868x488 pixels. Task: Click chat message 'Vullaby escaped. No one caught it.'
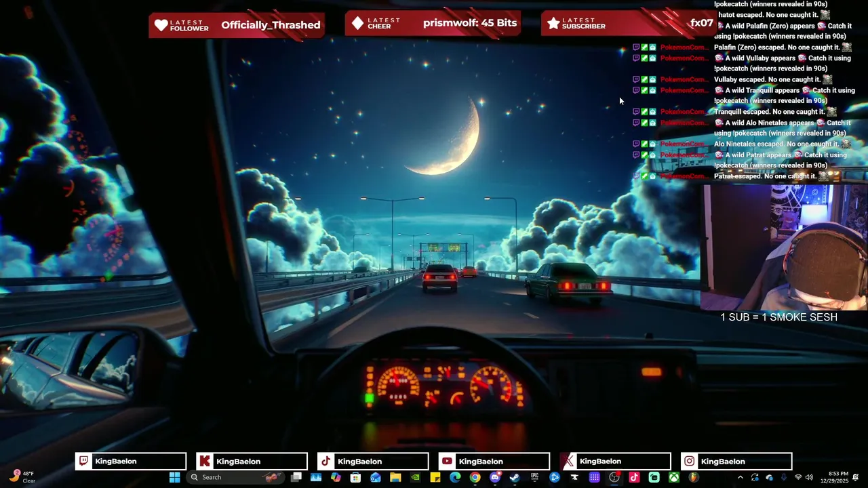pos(767,79)
